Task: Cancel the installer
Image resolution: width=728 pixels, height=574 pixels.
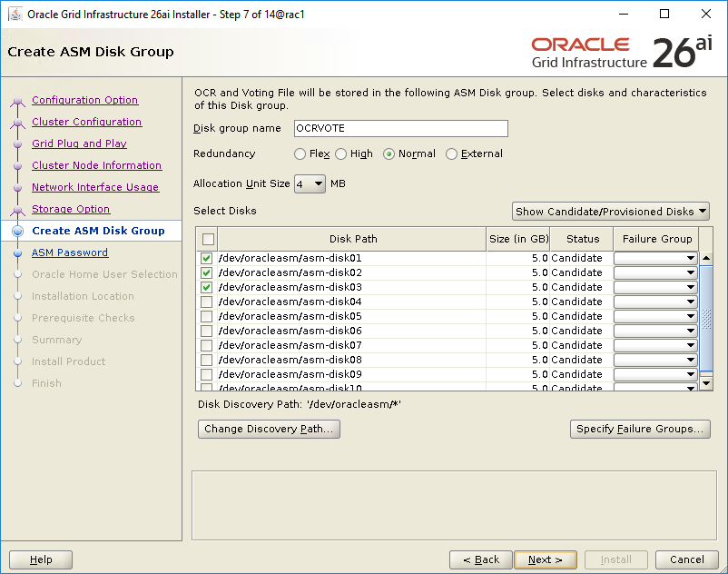Action: 686,559
